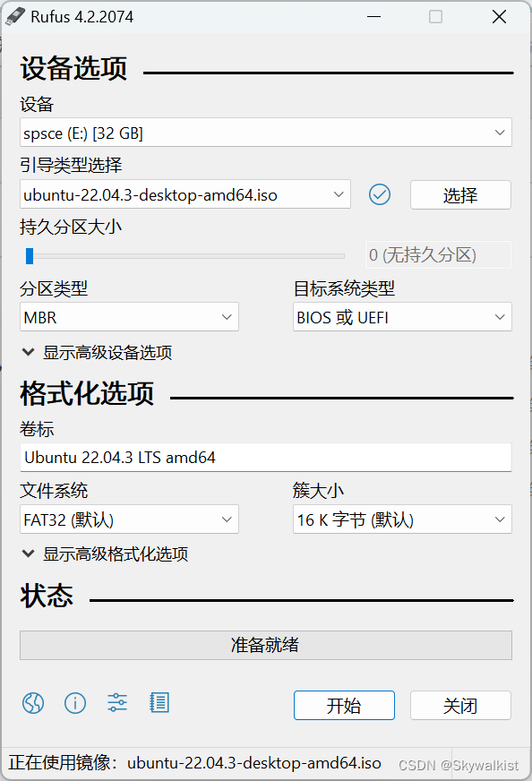Open the language selection globe icon
Viewport: 532px width, 781px height.
coord(33,703)
